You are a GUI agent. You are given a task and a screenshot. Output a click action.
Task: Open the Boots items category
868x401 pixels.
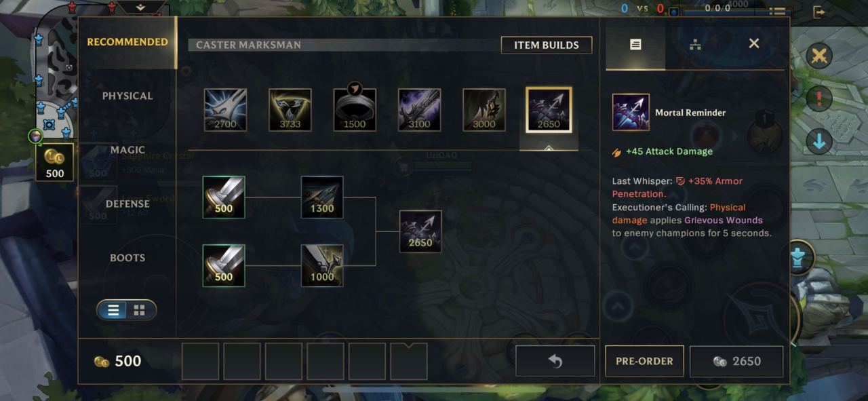127,258
